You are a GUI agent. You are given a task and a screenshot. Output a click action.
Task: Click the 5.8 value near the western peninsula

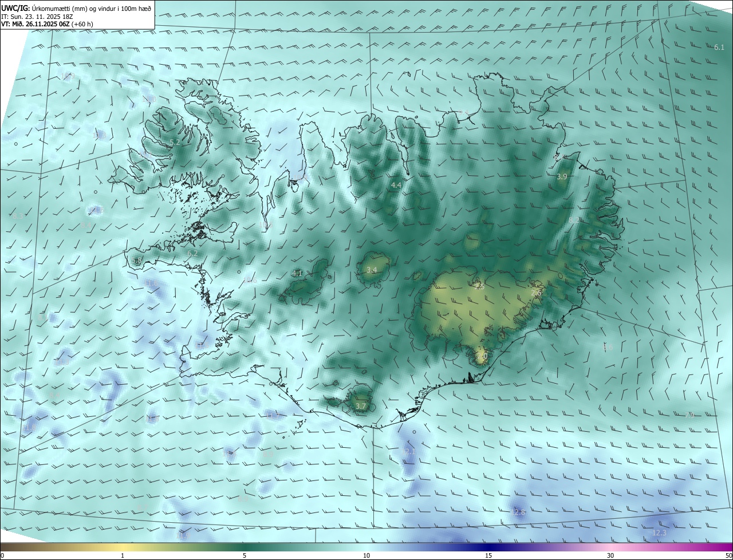point(136,261)
